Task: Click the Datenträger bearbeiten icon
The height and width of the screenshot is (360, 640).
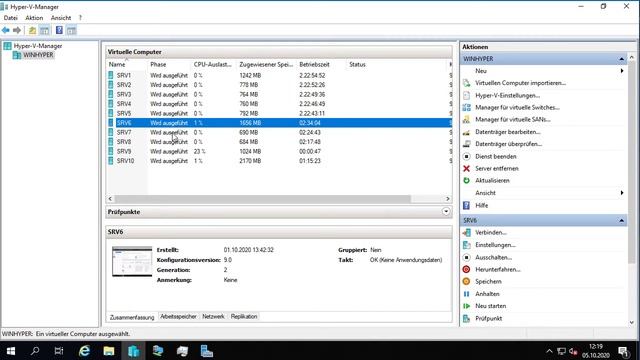Action: [467, 132]
